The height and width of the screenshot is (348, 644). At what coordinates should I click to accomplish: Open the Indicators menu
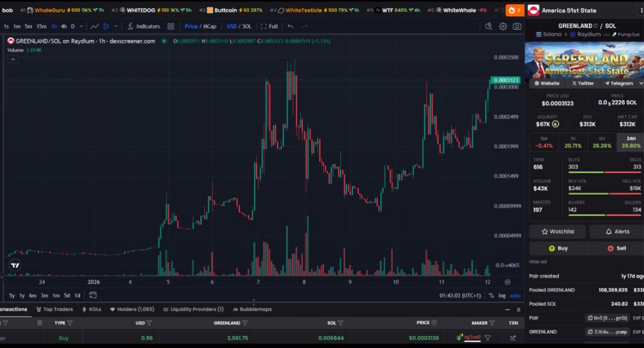click(x=143, y=26)
